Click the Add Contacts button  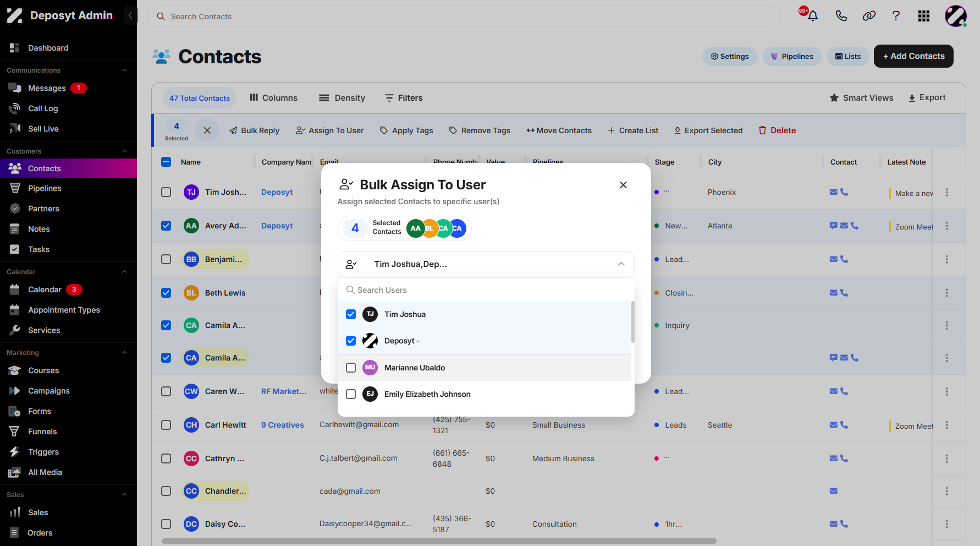[913, 56]
